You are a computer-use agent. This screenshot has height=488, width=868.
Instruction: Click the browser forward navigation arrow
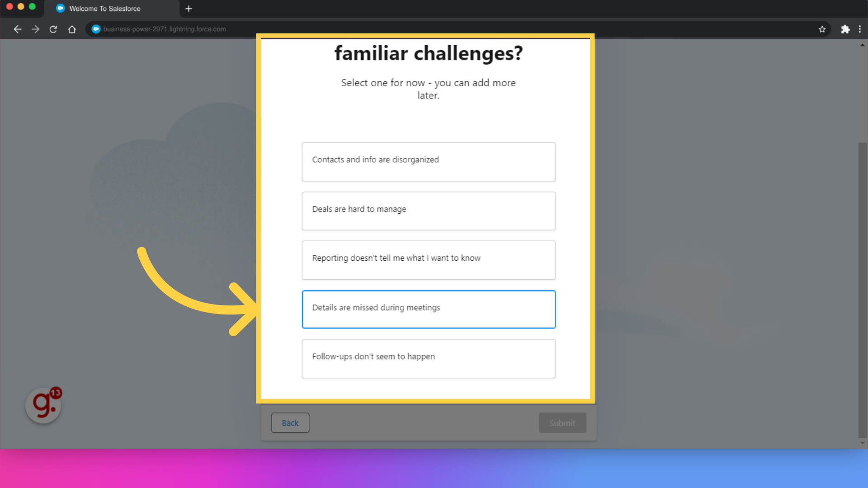pyautogui.click(x=35, y=28)
